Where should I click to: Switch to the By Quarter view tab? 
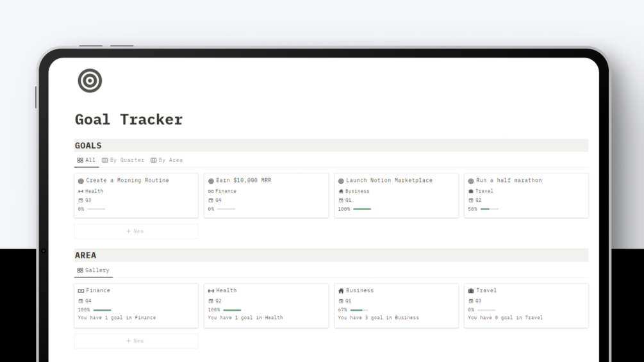pos(123,160)
